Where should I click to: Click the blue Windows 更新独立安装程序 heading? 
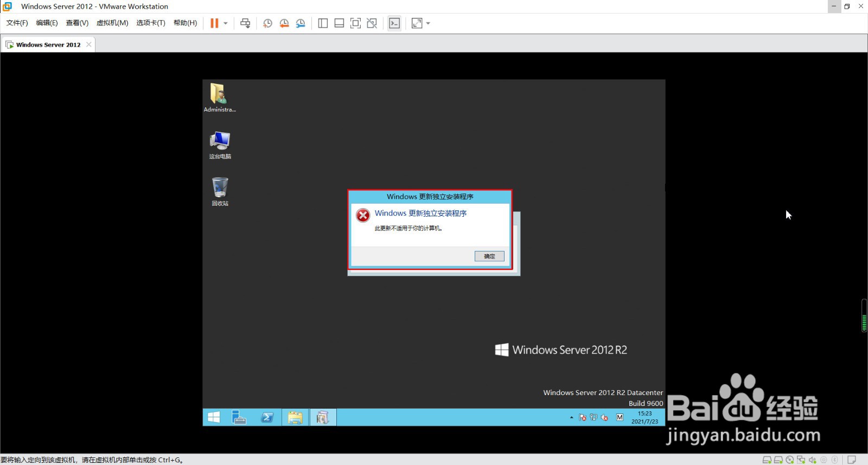[x=420, y=214]
